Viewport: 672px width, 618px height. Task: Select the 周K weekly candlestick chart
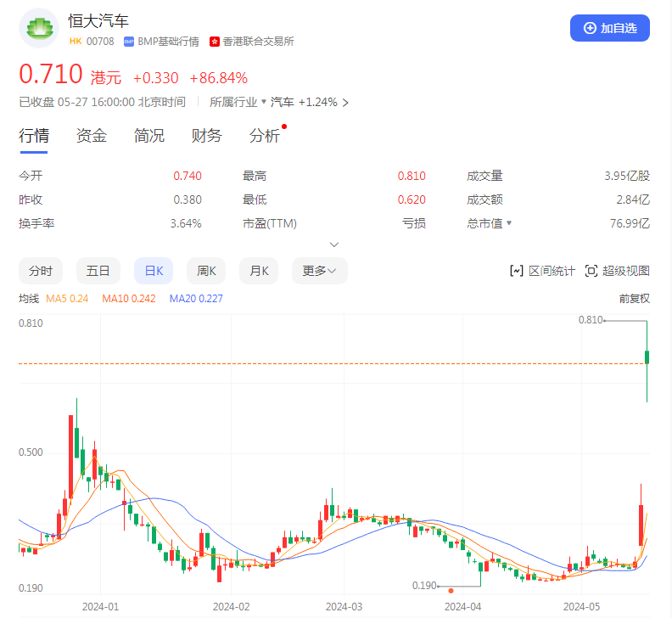pyautogui.click(x=206, y=271)
